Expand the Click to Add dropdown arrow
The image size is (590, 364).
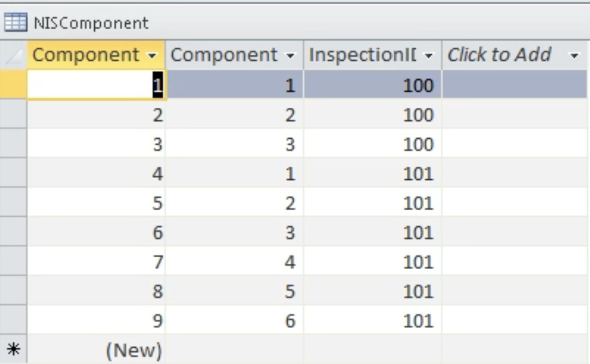tap(574, 56)
